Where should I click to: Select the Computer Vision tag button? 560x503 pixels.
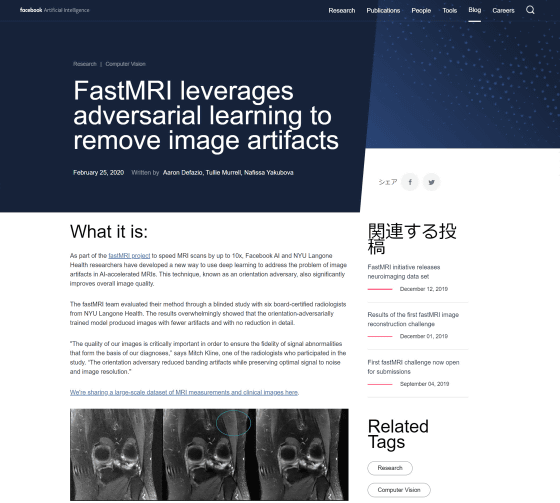tap(399, 490)
